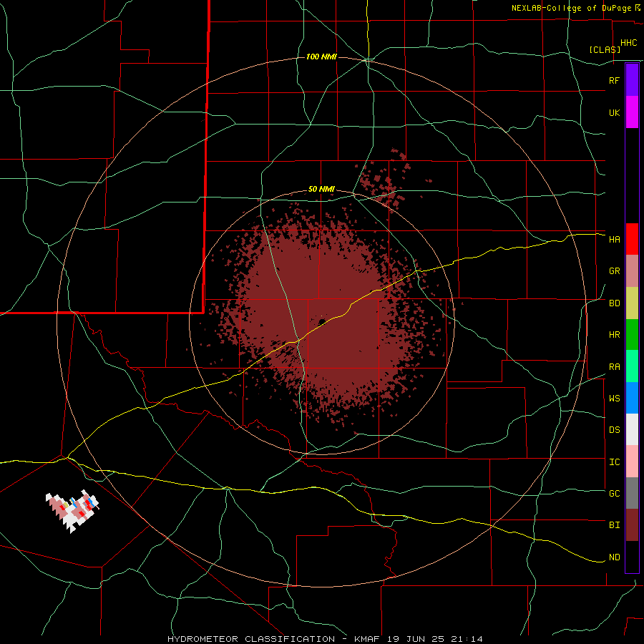Click the RF legend label
The height and width of the screenshot is (644, 644).
(615, 80)
